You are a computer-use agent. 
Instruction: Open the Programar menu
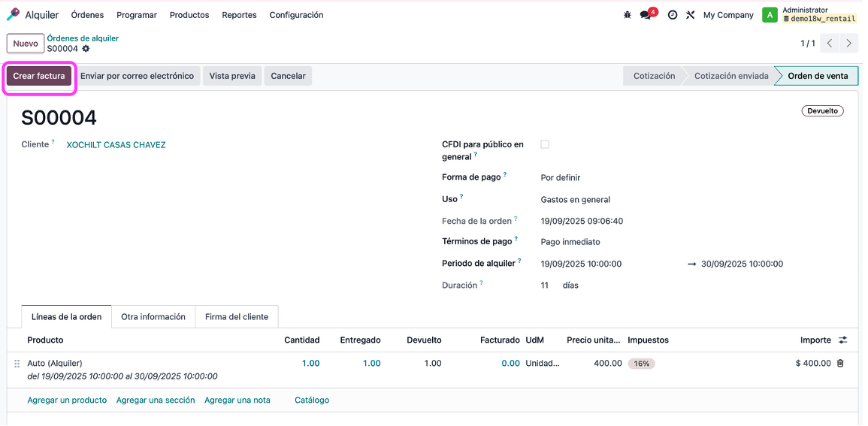(137, 15)
